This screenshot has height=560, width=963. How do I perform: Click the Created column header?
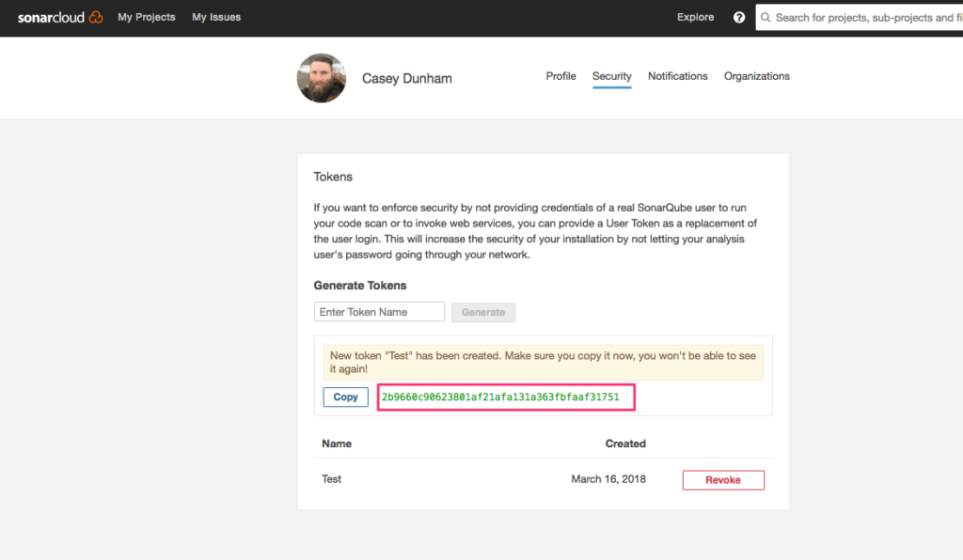tap(625, 443)
